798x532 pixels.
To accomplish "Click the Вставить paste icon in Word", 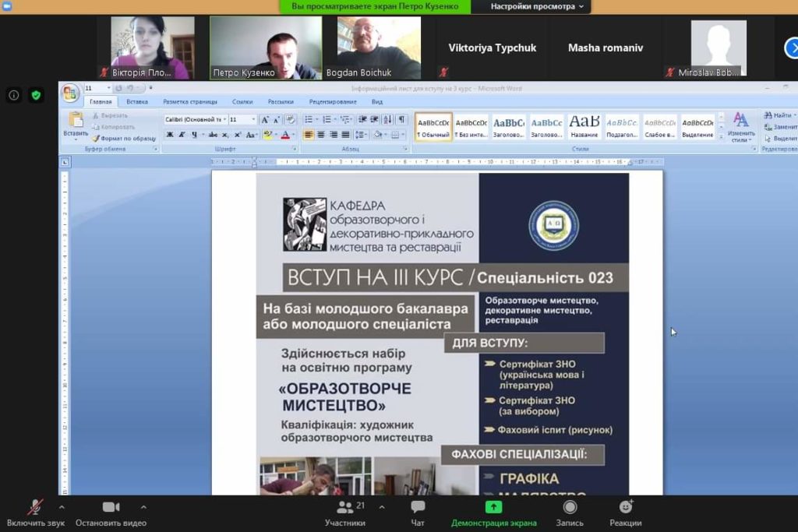I will pyautogui.click(x=76, y=123).
